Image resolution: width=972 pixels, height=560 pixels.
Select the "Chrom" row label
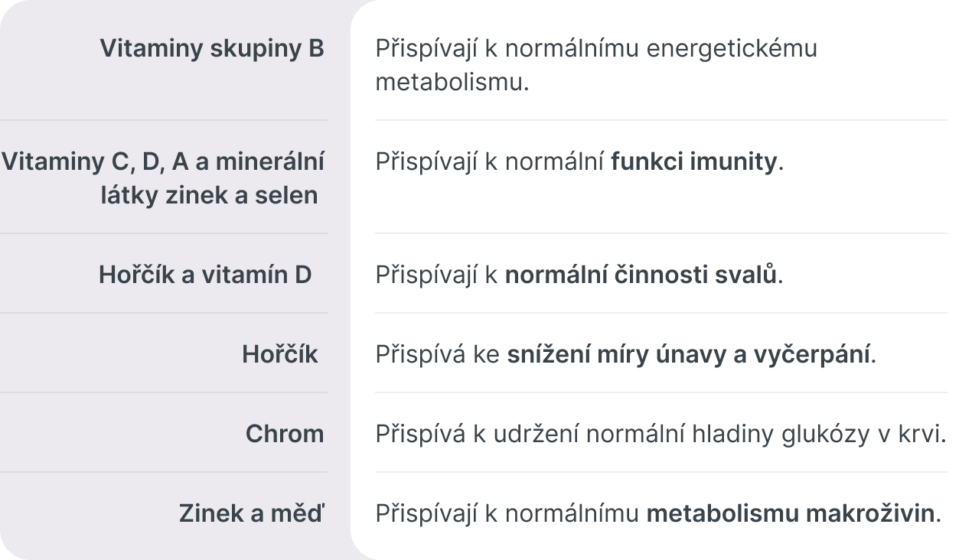285,434
